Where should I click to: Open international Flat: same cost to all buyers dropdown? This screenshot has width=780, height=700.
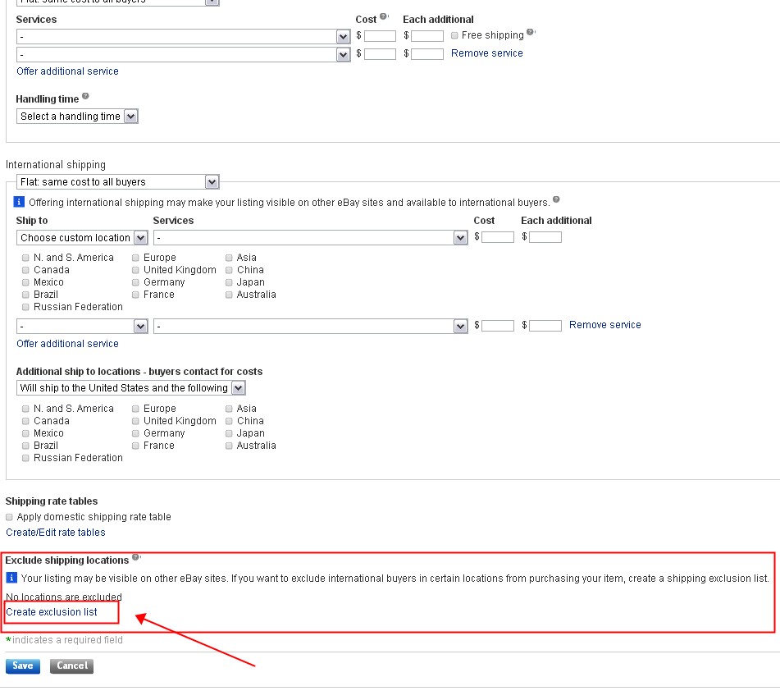pyautogui.click(x=117, y=182)
